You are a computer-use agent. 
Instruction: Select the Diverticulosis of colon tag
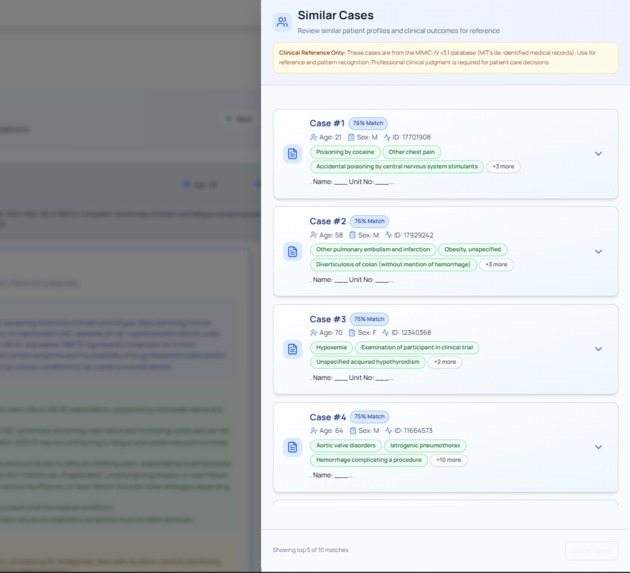coord(393,264)
